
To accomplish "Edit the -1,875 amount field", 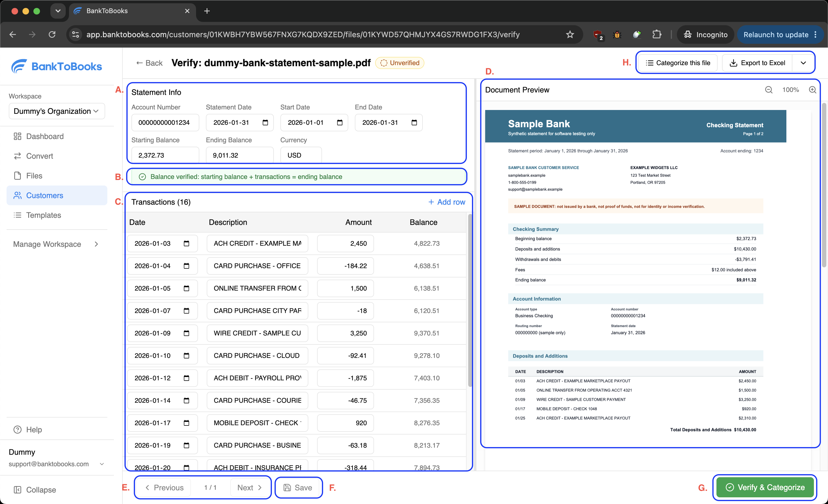I will (x=346, y=378).
